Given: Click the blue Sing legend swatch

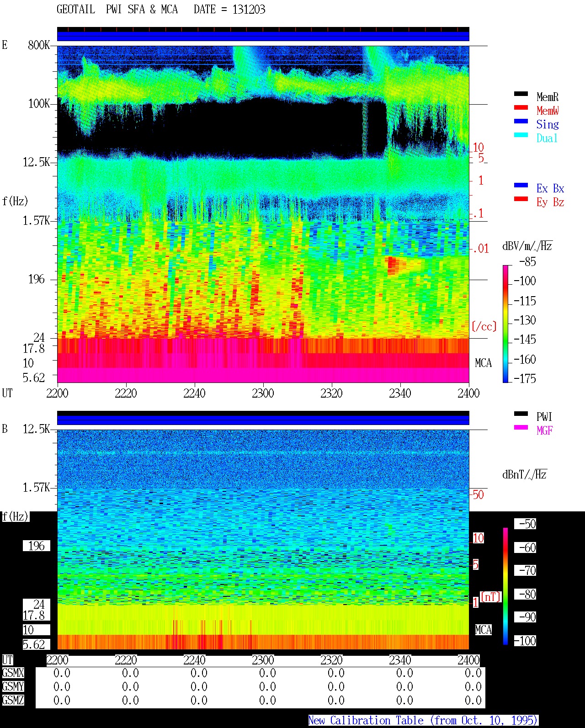Looking at the screenshot, I should pyautogui.click(x=521, y=121).
